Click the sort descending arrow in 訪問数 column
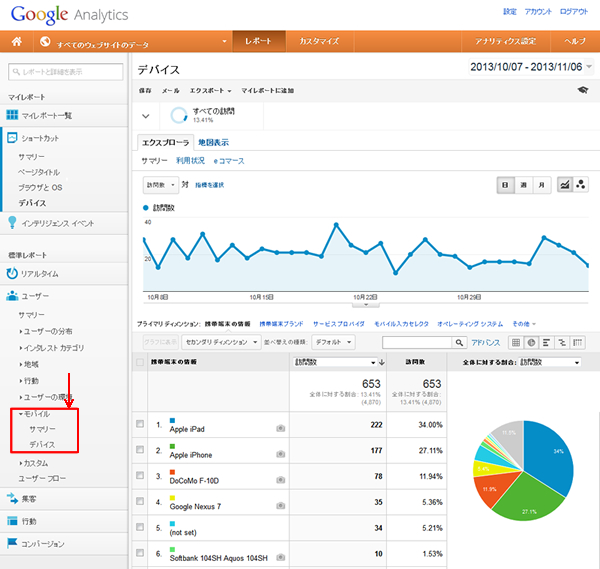600x569 pixels. [x=382, y=362]
